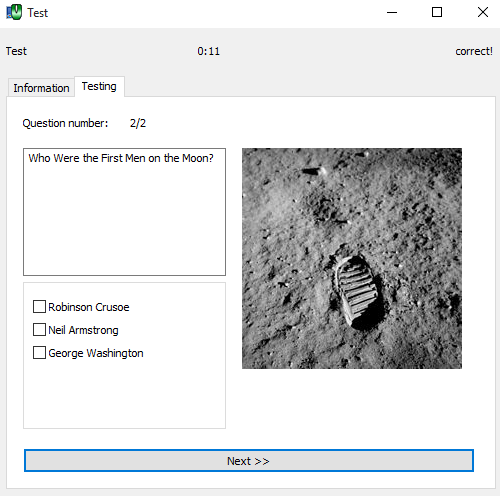Image resolution: width=500 pixels, height=496 pixels.
Task: Click the Next >> button
Action: [249, 461]
